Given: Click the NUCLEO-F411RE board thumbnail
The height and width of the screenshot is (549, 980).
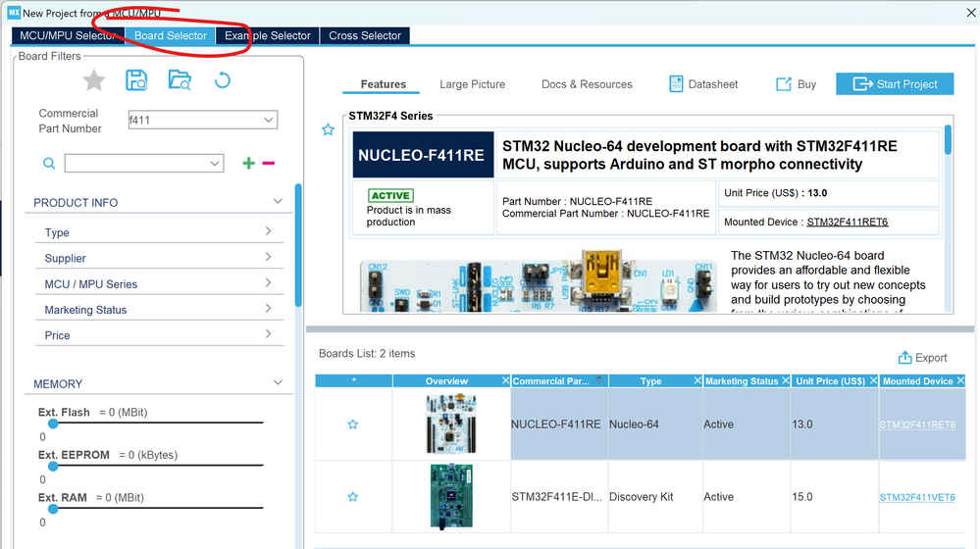Looking at the screenshot, I should click(451, 424).
